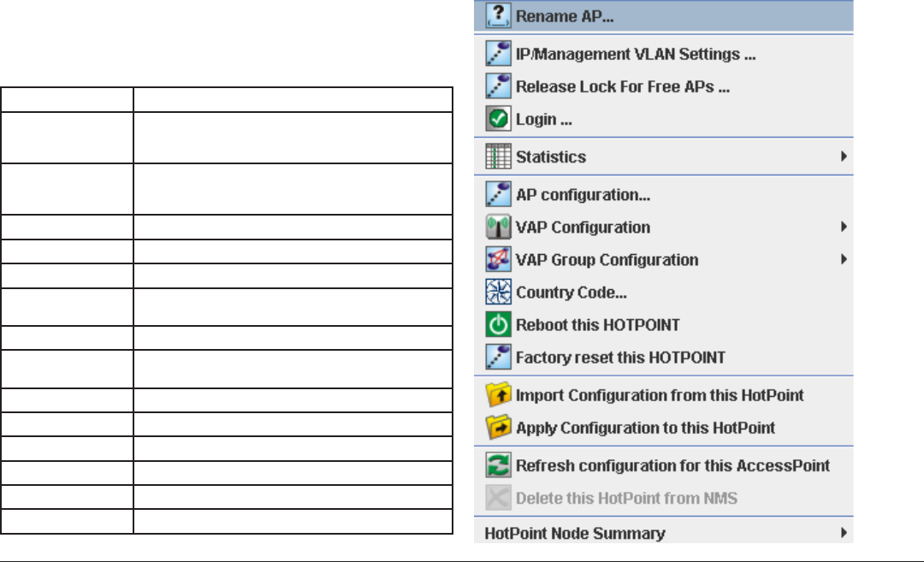This screenshot has height=562, width=924.
Task: Click the yellow folder Apply Configuration icon
Action: tap(498, 427)
